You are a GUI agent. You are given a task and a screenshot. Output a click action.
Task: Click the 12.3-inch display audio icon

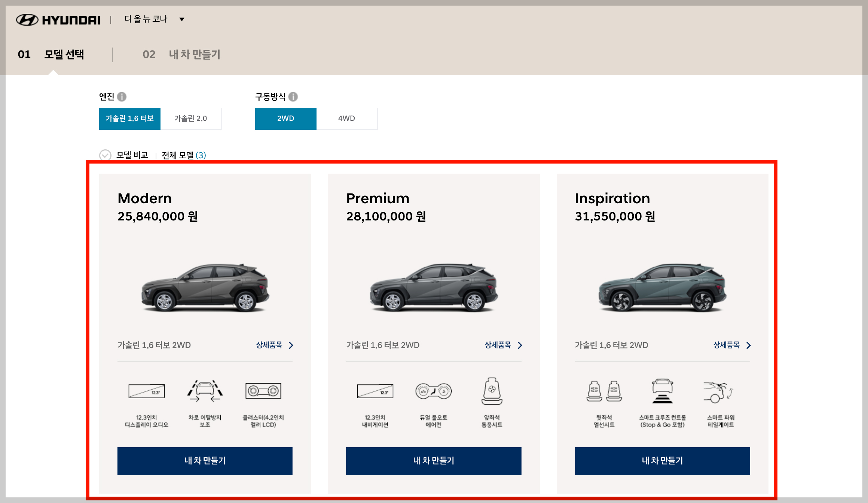point(146,391)
